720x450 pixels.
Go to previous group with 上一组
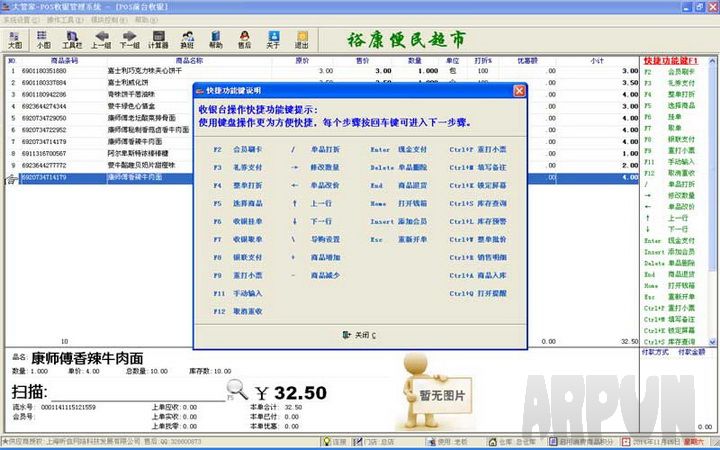click(101, 38)
